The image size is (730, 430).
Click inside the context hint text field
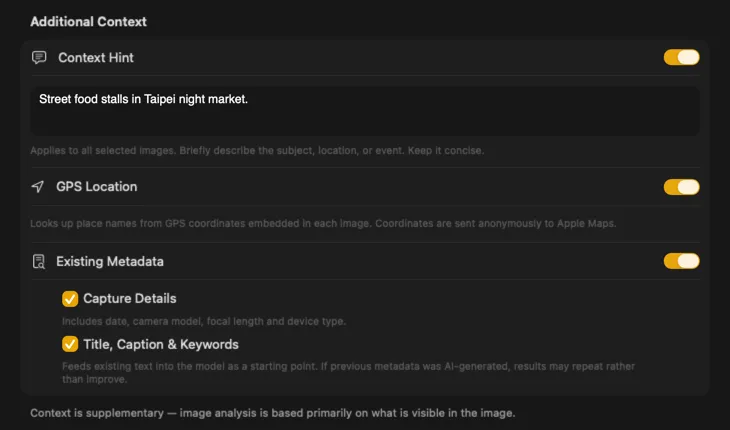pyautogui.click(x=365, y=111)
